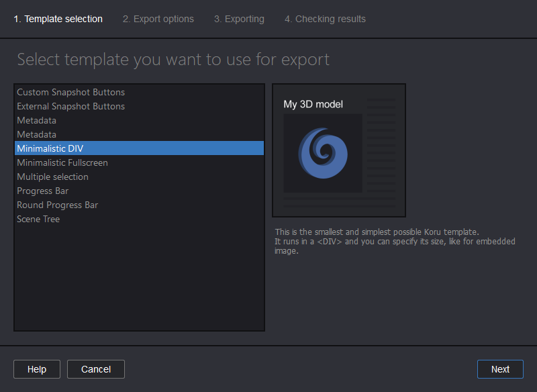Open the Checking results step
This screenshot has width=537, height=392.
[325, 19]
